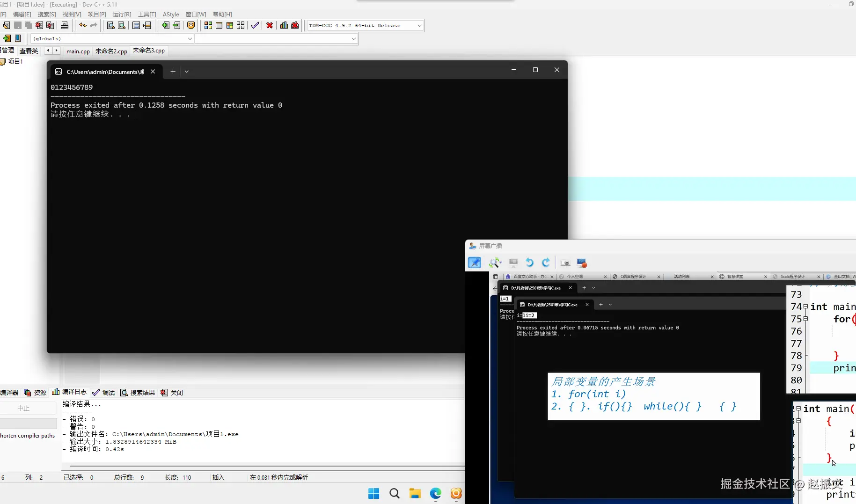Click the Add to project icon
The width and height of the screenshot is (856, 504).
pos(166,25)
